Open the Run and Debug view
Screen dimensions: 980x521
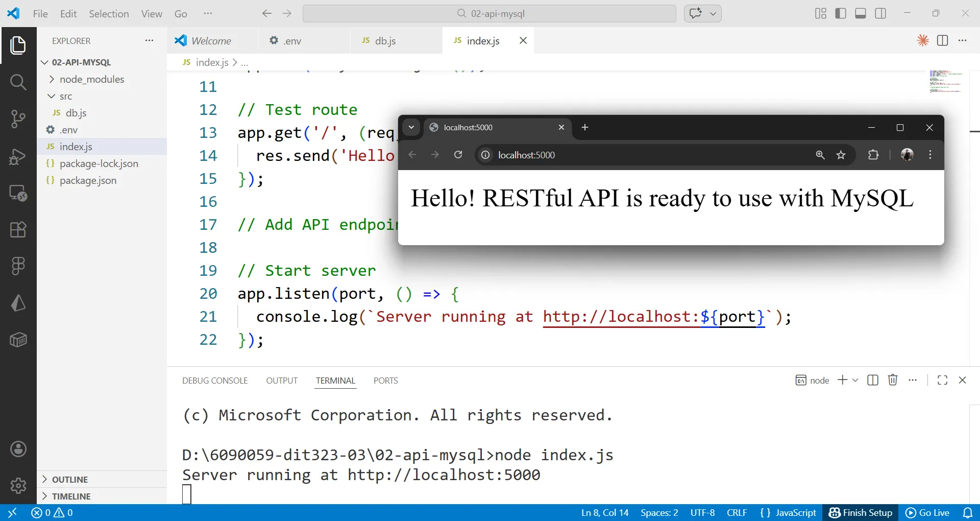click(18, 157)
